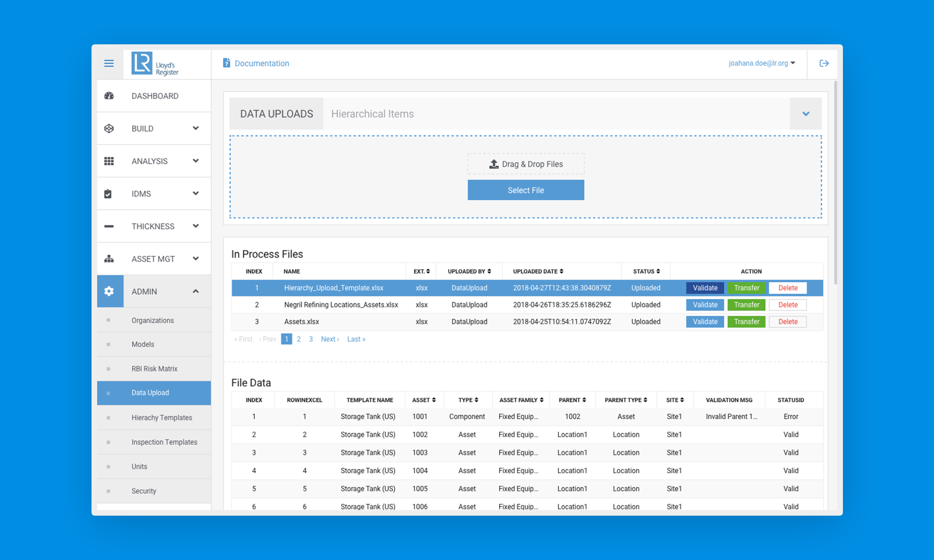This screenshot has height=560, width=934.
Task: Click the upload icon beside Drag & Drop Files
Action: pyautogui.click(x=494, y=164)
